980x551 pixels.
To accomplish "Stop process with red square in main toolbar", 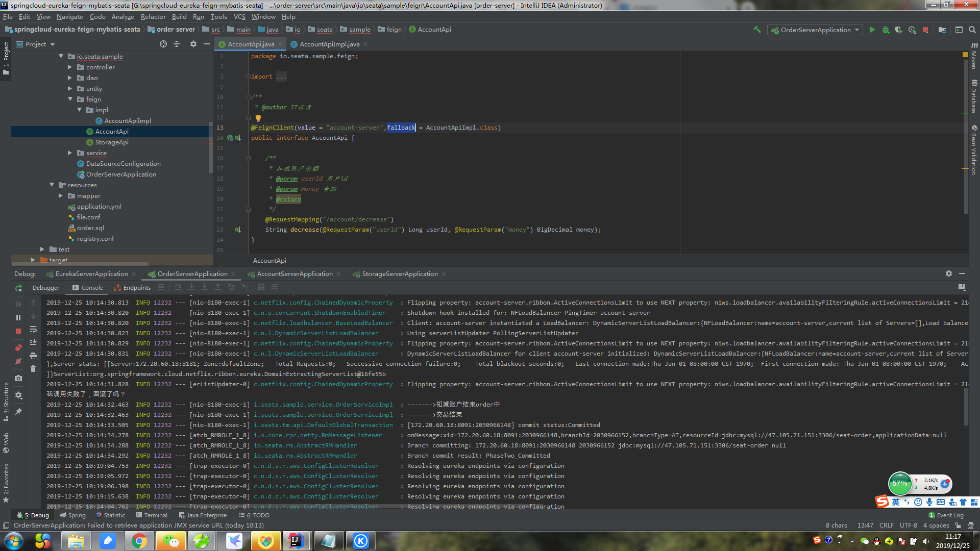I will pyautogui.click(x=925, y=30).
